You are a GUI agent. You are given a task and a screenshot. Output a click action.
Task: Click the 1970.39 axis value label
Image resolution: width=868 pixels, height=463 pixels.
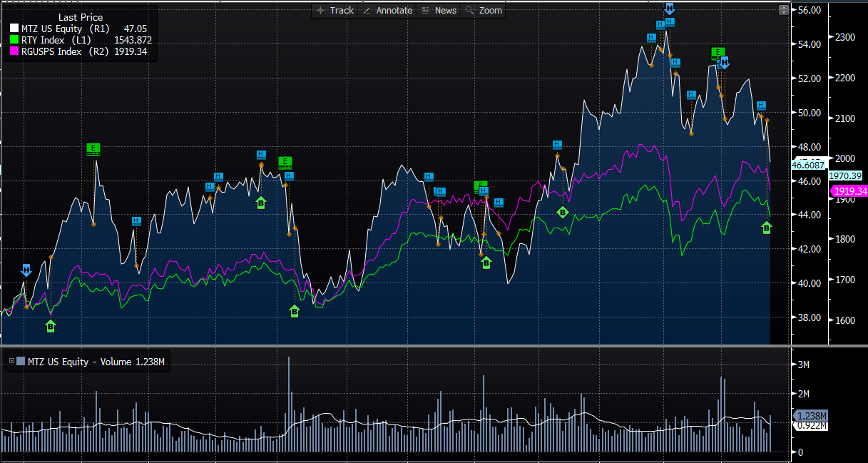coord(845,175)
